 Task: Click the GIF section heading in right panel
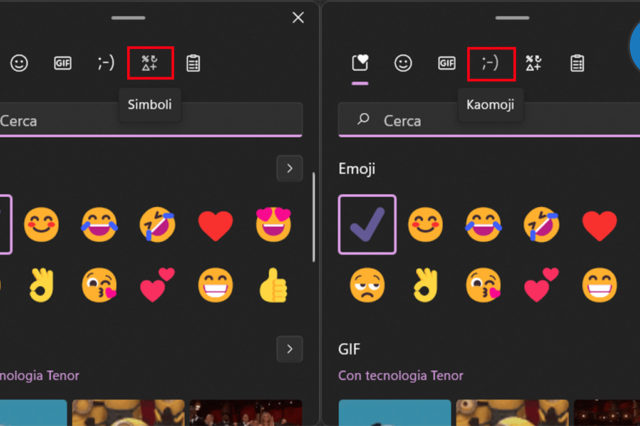tap(349, 349)
